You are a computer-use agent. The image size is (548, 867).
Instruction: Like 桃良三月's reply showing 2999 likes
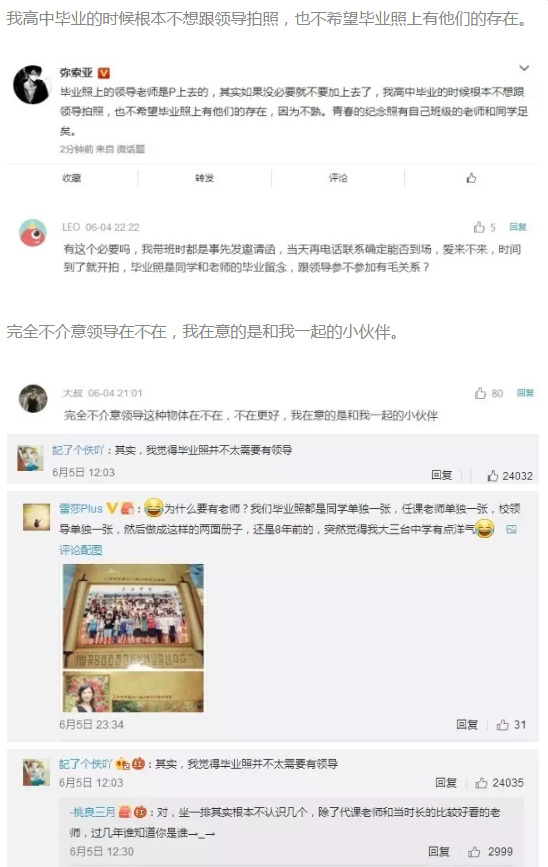tap(490, 852)
